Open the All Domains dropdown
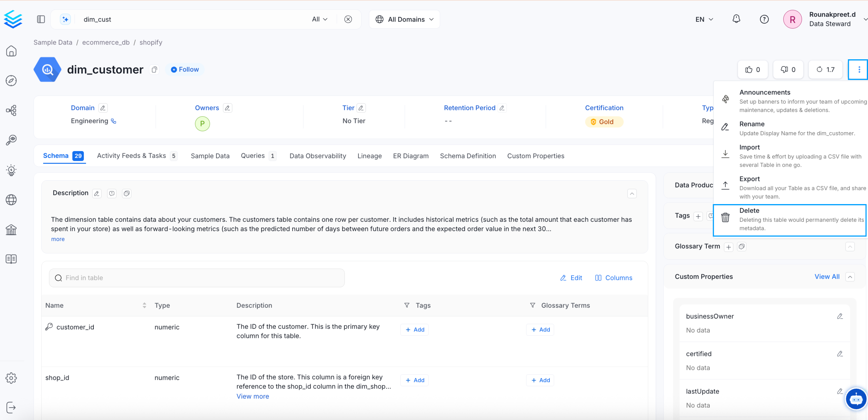 click(x=404, y=19)
